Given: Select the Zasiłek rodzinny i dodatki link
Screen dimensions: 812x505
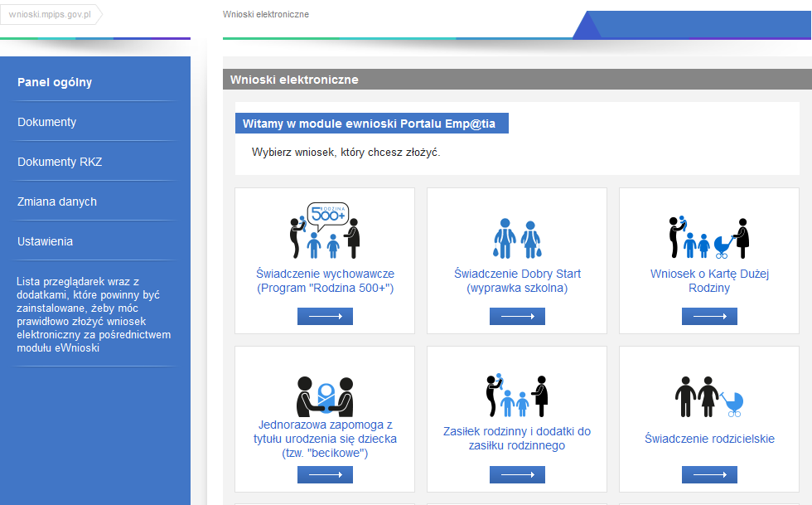Looking at the screenshot, I should (517, 438).
